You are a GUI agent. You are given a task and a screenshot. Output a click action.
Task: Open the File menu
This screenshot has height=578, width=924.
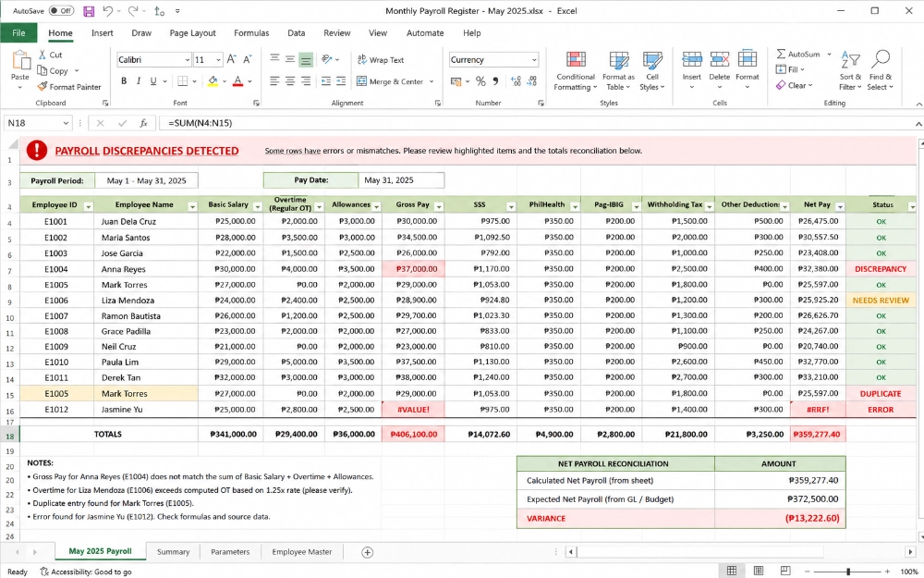[18, 33]
